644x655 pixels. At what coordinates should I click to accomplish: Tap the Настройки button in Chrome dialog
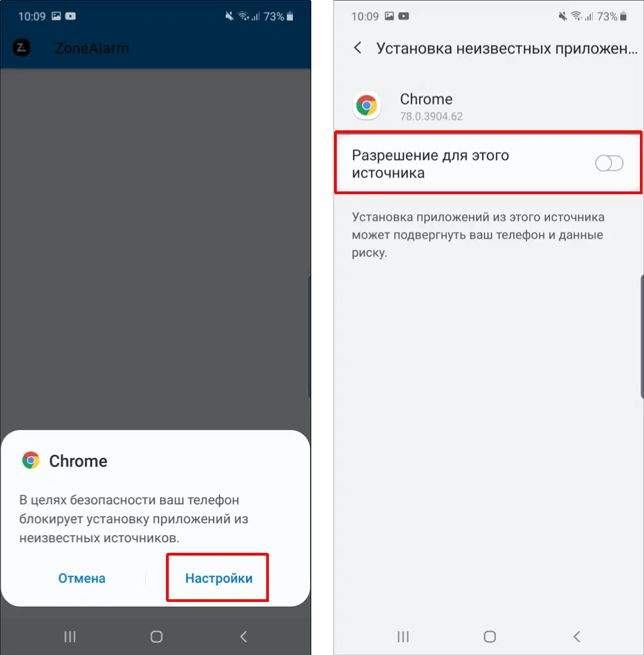click(218, 578)
